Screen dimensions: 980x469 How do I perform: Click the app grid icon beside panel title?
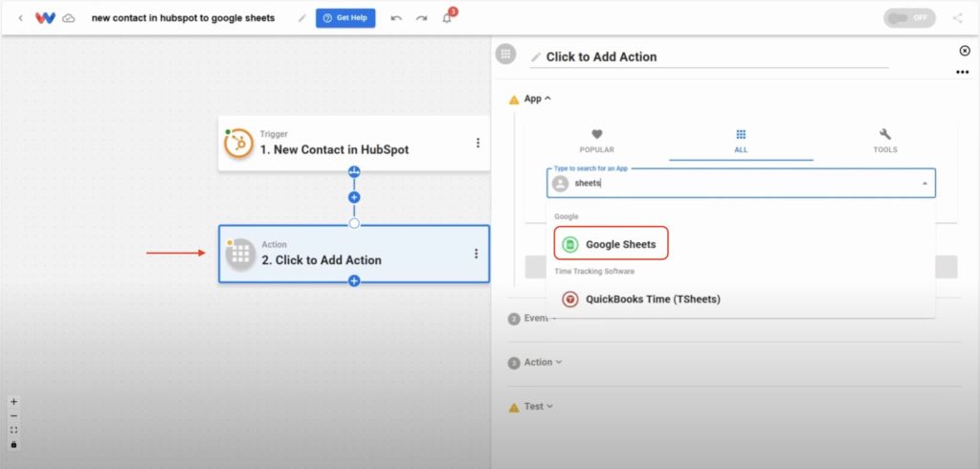(x=505, y=54)
